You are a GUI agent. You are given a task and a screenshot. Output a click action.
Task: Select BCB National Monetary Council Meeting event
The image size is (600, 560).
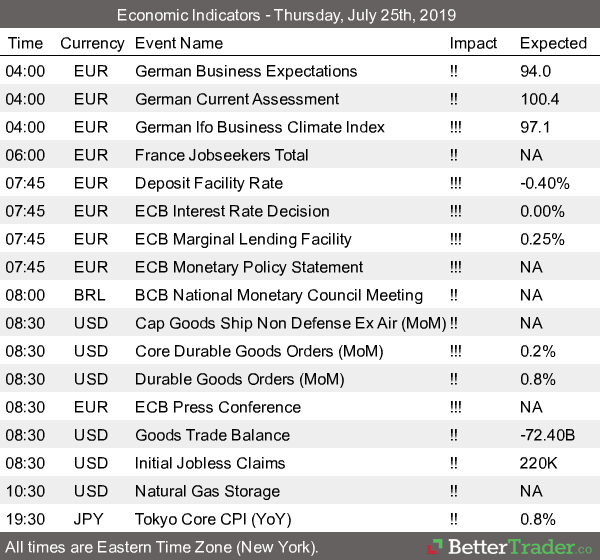[278, 295]
